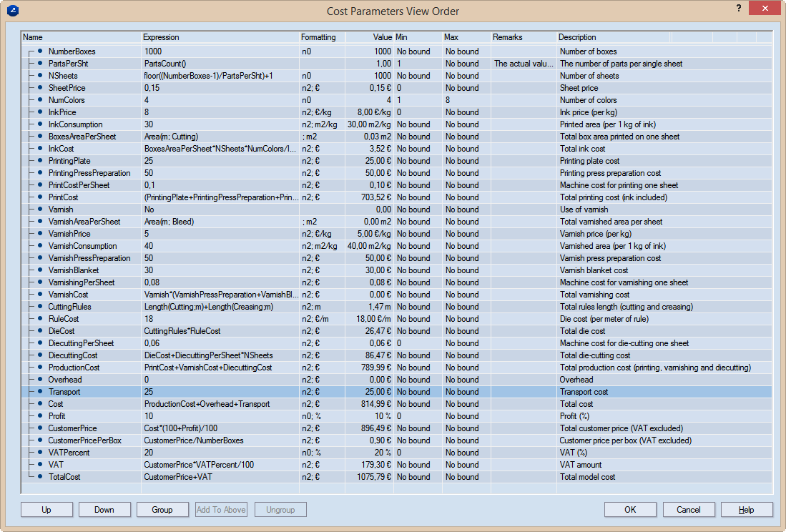Select the SheetPrice parameter row
Viewport: 786px width, 532px height.
(x=68, y=88)
